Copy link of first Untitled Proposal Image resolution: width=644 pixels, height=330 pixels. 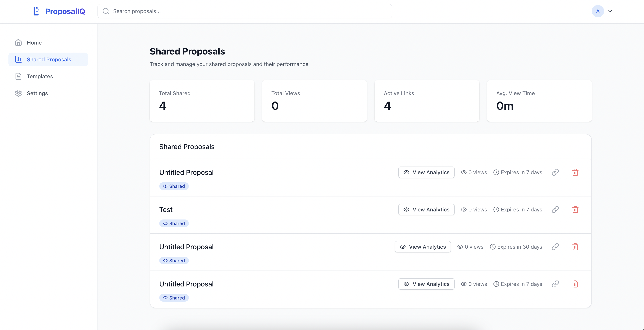[555, 172]
